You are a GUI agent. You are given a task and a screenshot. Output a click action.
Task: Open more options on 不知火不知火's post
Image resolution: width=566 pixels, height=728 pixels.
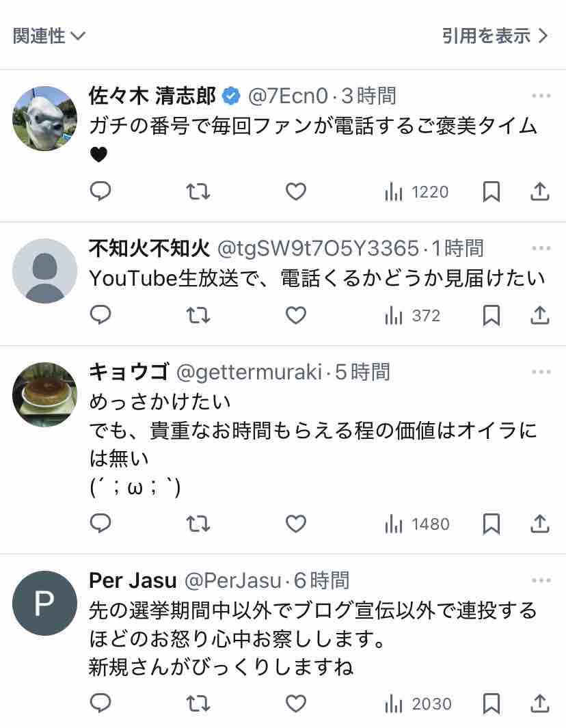(541, 248)
